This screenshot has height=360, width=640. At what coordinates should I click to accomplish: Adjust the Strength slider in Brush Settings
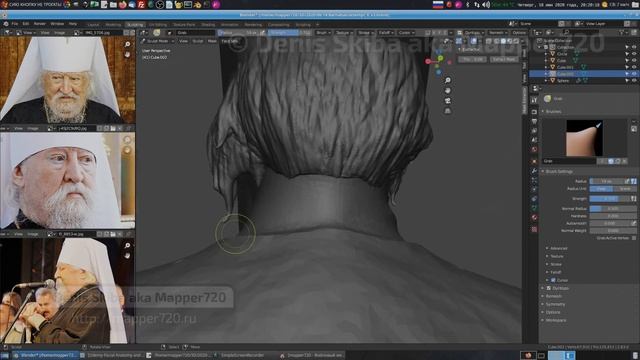coord(610,199)
